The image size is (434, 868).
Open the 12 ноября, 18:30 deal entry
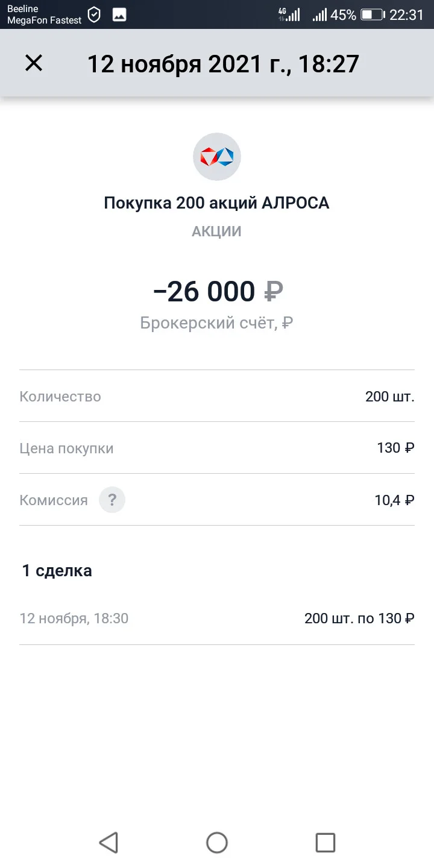point(217,618)
